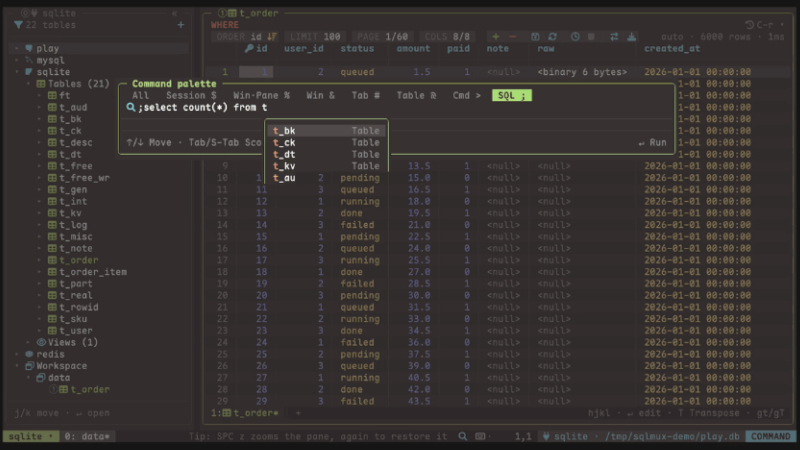800x450 pixels.
Task: Expand the Views (1) group
Action: click(x=29, y=342)
